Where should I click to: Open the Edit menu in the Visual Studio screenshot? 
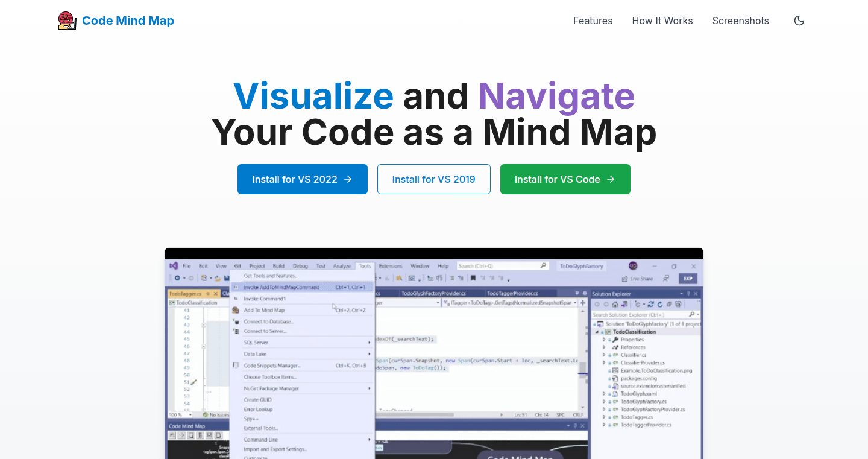(x=203, y=266)
